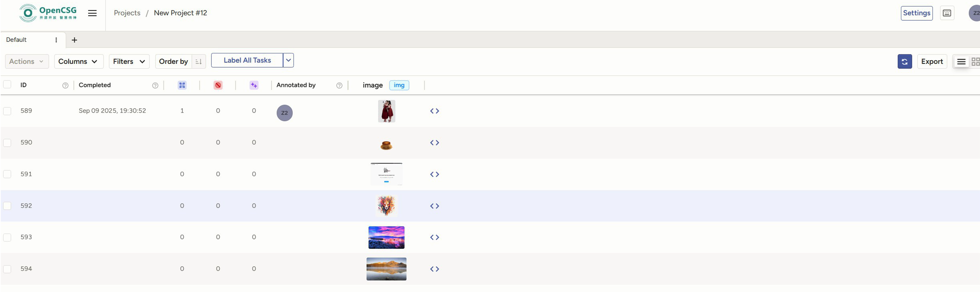Show source code for task 593
The image size is (980, 292).
point(435,238)
